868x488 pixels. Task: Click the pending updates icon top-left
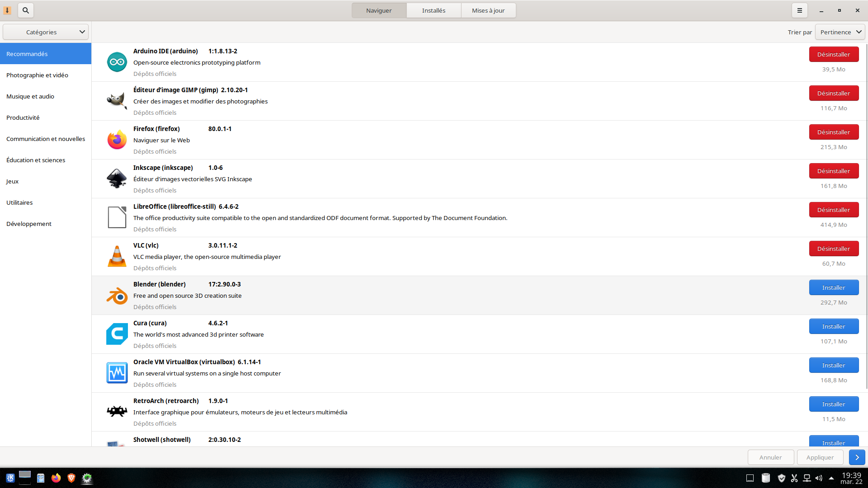8,10
